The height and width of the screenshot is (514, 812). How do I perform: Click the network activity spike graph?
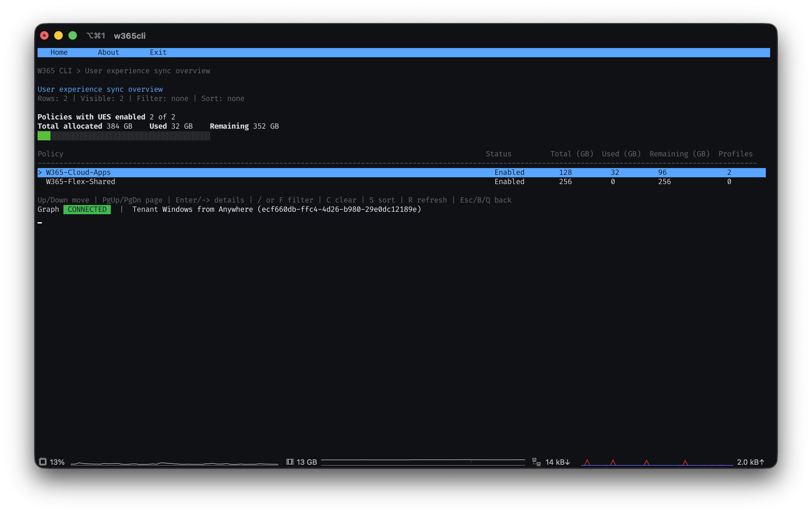[657, 462]
